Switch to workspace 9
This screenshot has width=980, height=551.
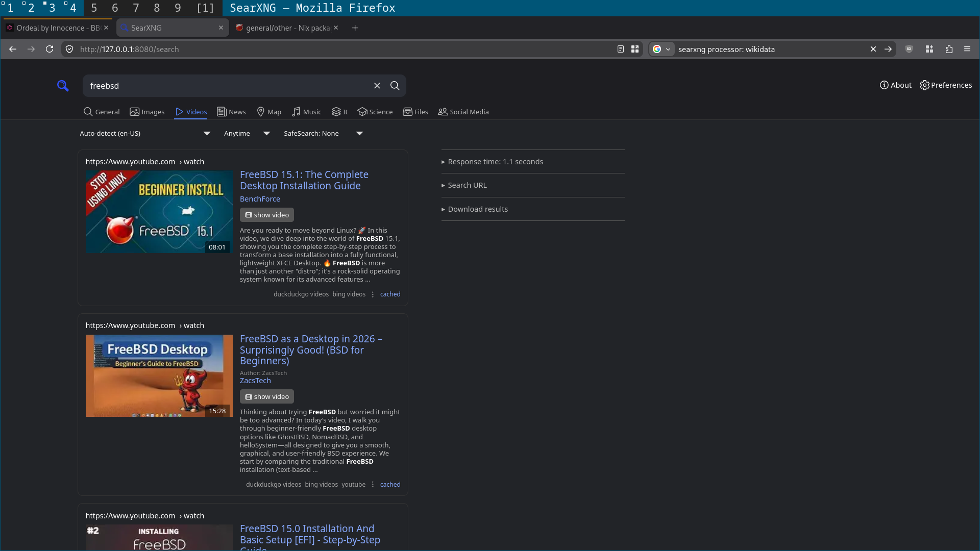[x=178, y=8]
